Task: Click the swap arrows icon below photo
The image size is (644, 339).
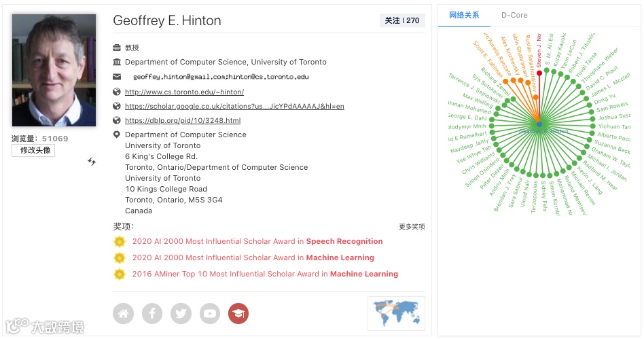Action: (92, 162)
